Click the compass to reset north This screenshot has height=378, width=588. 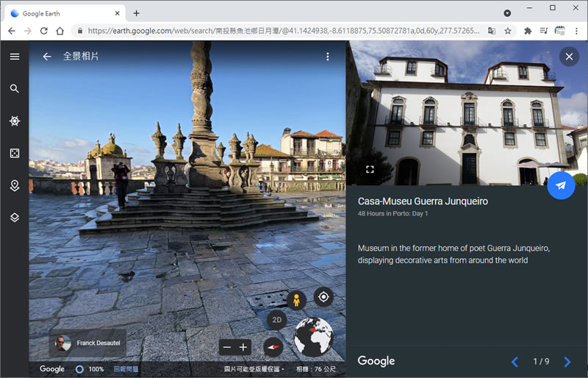pyautogui.click(x=273, y=347)
